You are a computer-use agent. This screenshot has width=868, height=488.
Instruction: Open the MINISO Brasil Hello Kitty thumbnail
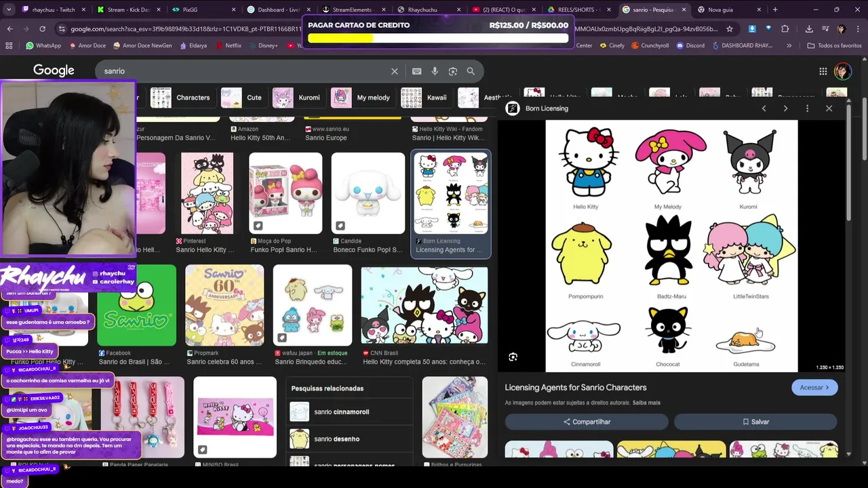tap(235, 417)
